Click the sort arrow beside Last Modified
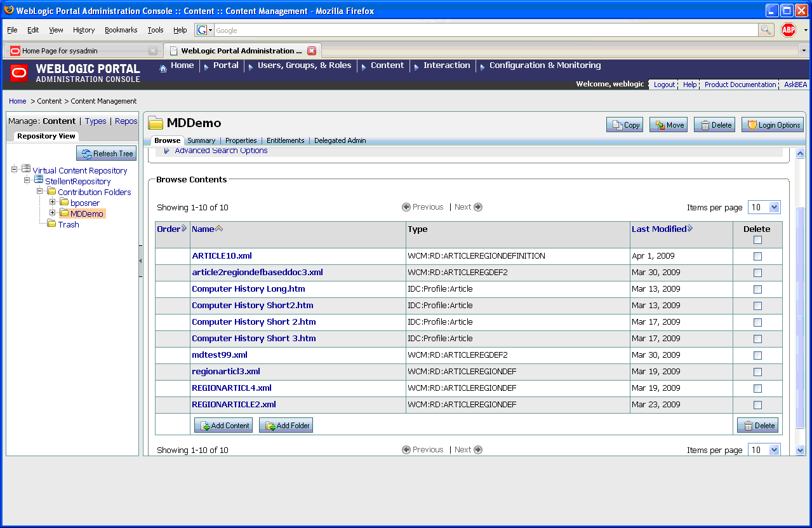Image resolution: width=812 pixels, height=528 pixels. 690,228
